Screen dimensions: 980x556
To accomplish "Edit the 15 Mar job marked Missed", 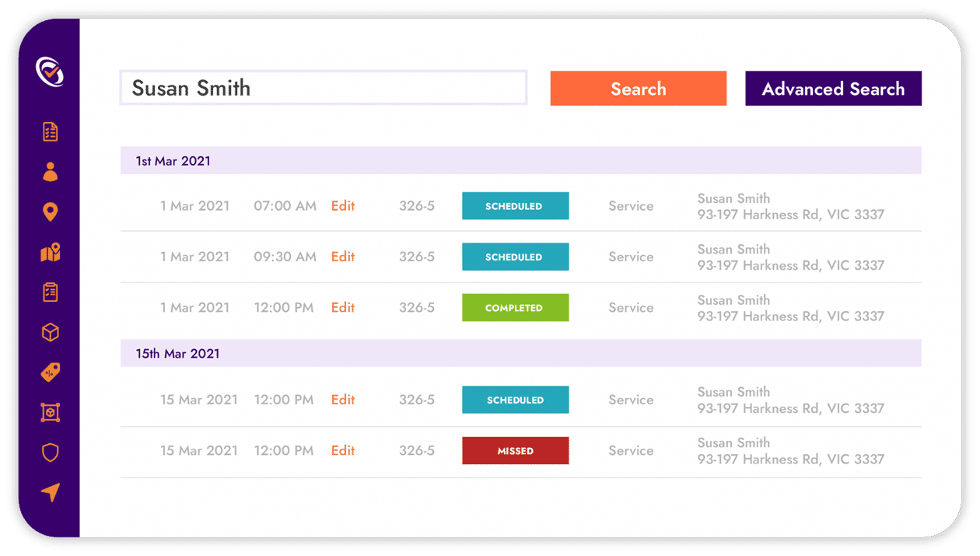I will 343,450.
